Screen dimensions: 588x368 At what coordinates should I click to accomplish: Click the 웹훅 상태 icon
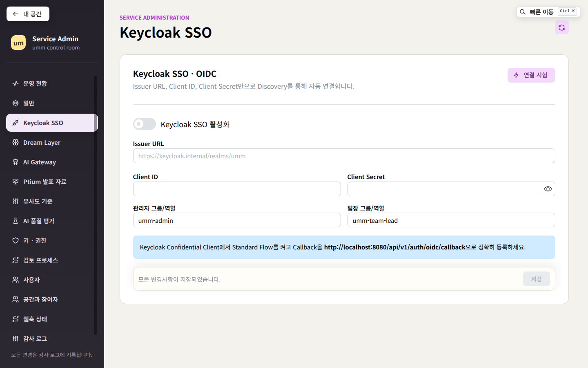(16, 319)
